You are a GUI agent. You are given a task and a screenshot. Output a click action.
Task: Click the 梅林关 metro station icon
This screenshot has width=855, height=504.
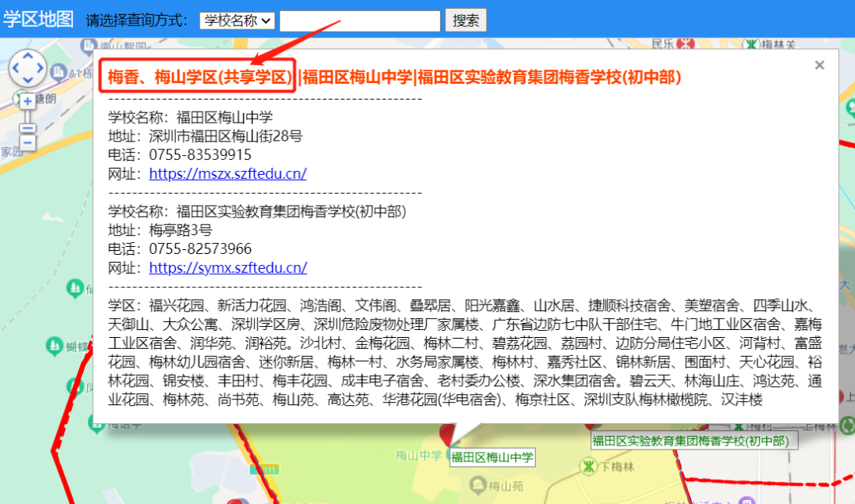pyautogui.click(x=751, y=44)
